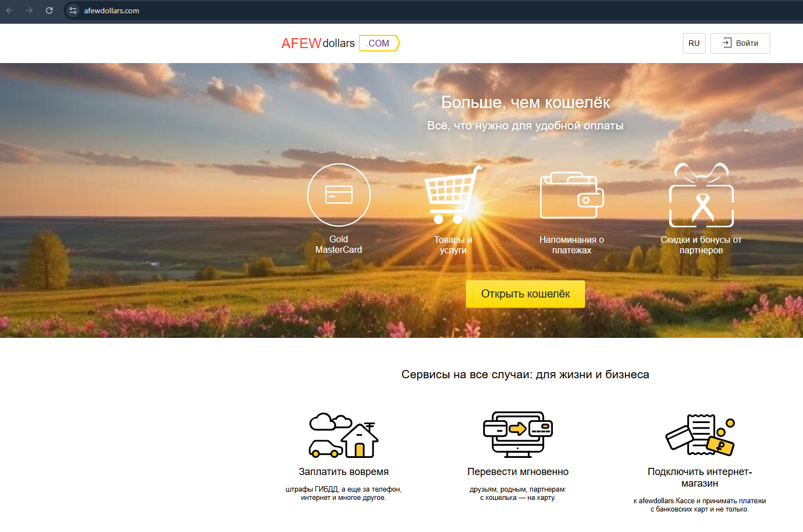Open Подключить интернет-магазин heading
The width and height of the screenshot is (803, 532).
tap(700, 477)
